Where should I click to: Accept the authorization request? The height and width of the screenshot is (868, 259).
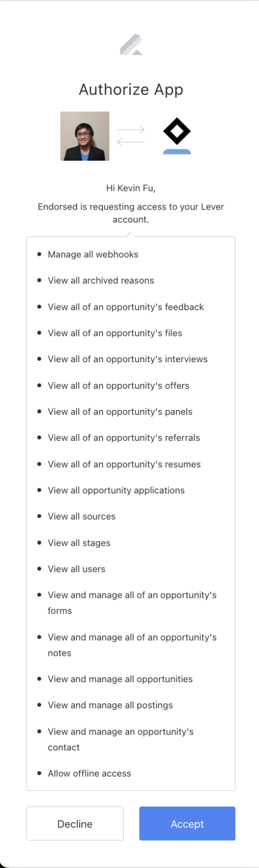187,824
